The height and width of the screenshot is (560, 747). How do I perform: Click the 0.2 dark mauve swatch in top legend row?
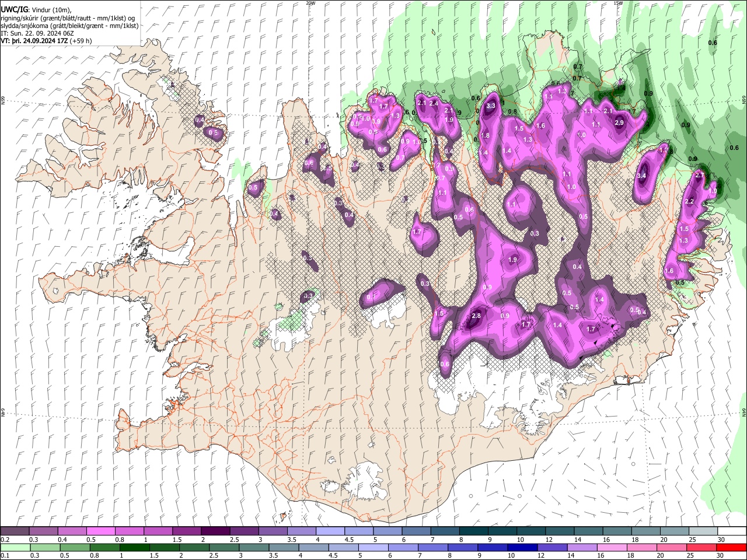click(x=15, y=531)
